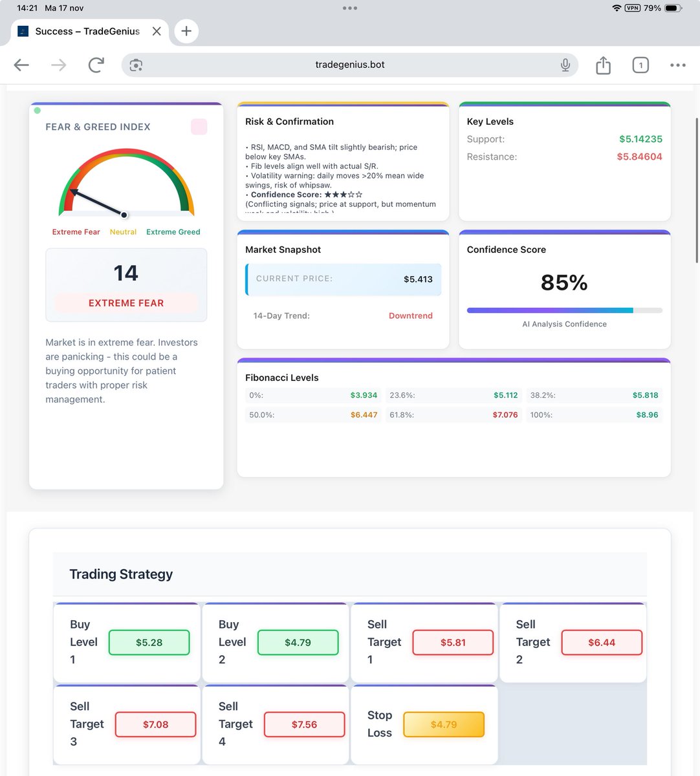Click the AI Analysis Confidence progress bar

564,310
